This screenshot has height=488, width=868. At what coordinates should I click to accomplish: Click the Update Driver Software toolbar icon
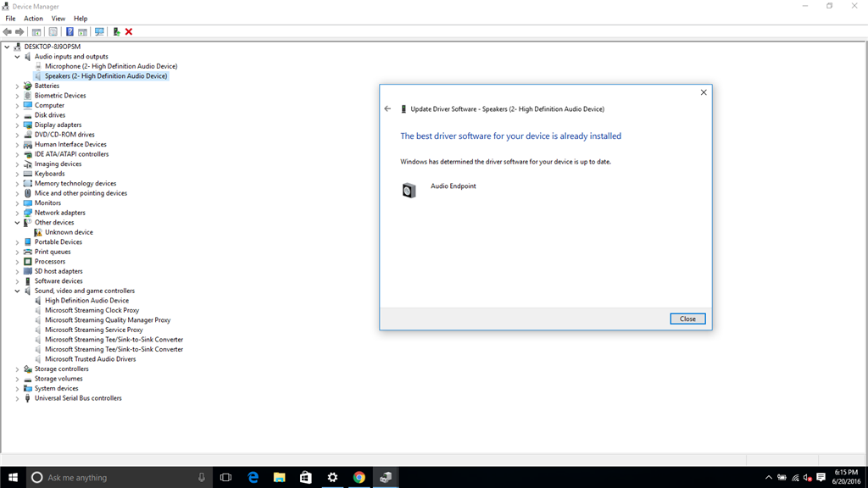116,32
